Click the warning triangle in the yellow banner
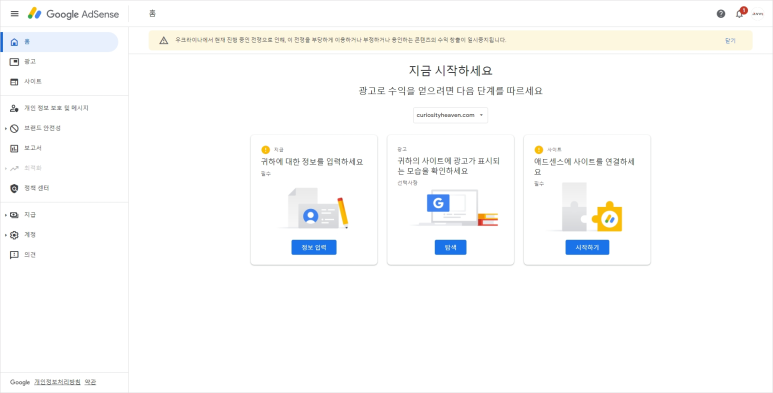 [x=164, y=40]
